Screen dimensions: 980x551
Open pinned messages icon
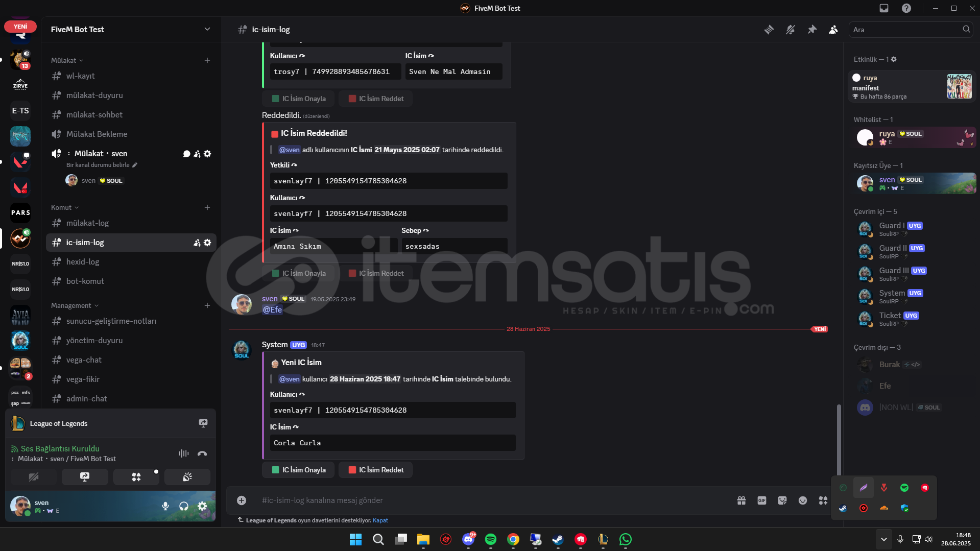pyautogui.click(x=812, y=30)
